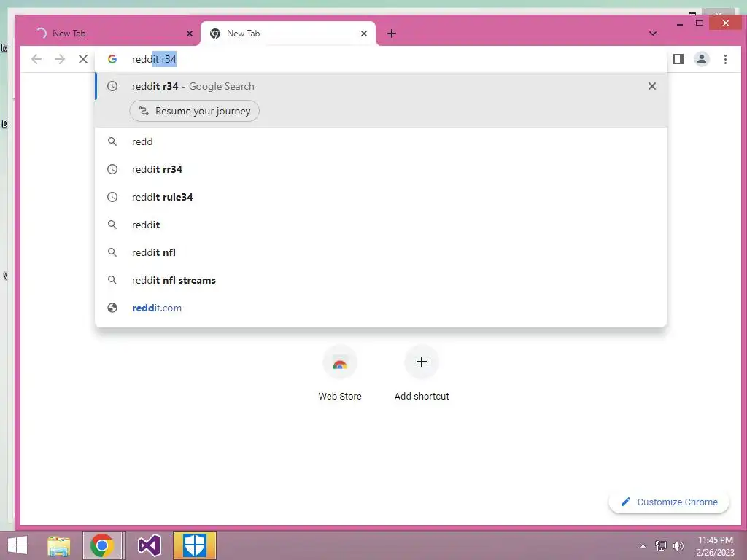Go back using the back arrow

coord(36,59)
